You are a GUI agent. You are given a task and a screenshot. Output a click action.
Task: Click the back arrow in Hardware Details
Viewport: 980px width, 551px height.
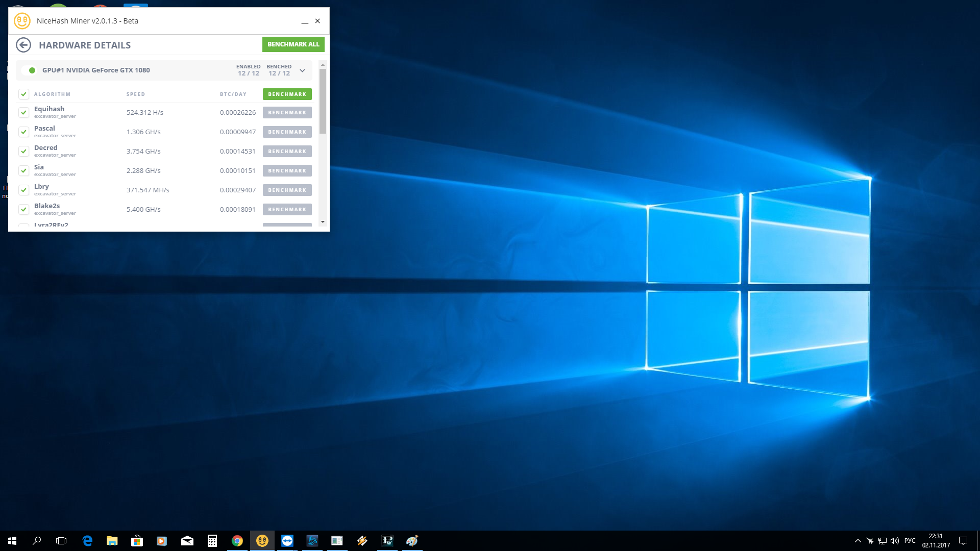23,45
